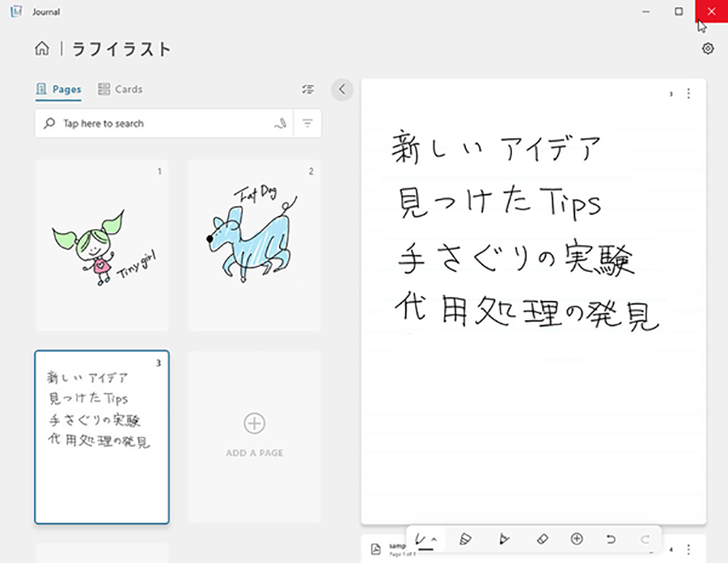Viewport: 728px width, 563px height.
Task: Click the handwritten '新しい アイデア' line
Action: tap(496, 147)
